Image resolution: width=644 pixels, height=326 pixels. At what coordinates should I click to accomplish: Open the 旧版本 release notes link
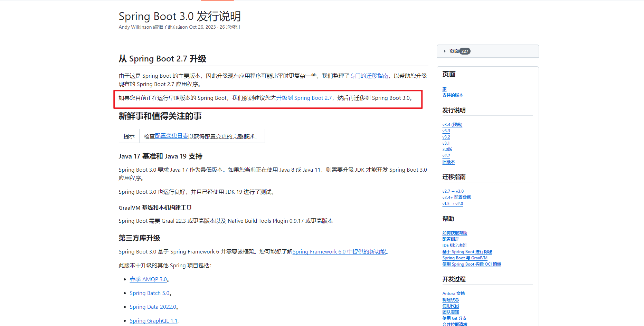pyautogui.click(x=448, y=162)
